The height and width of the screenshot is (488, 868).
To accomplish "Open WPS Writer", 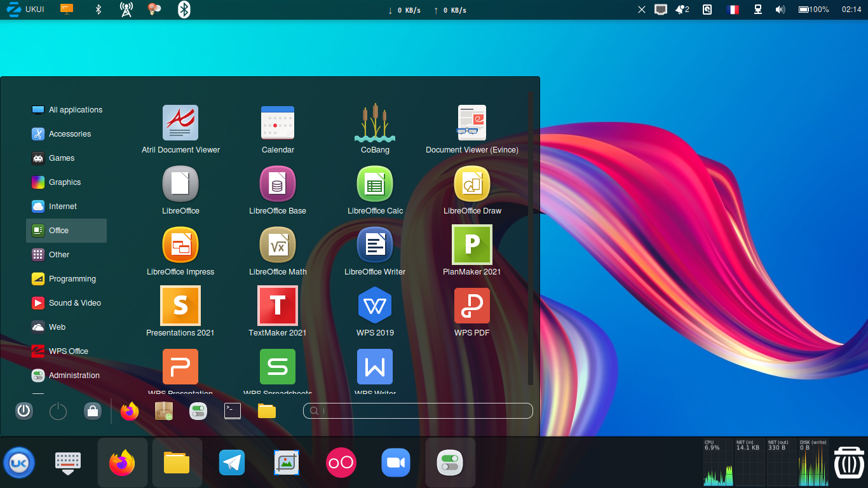I will click(375, 372).
